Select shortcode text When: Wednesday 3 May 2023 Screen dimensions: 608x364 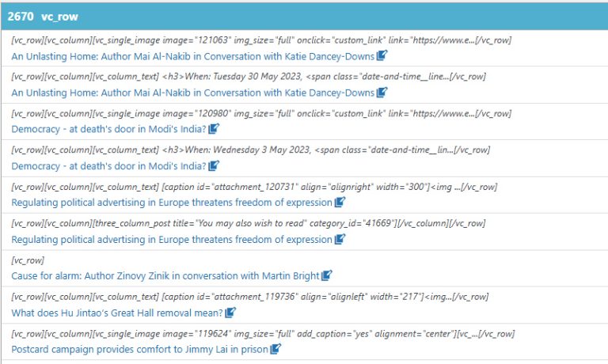pyautogui.click(x=250, y=150)
